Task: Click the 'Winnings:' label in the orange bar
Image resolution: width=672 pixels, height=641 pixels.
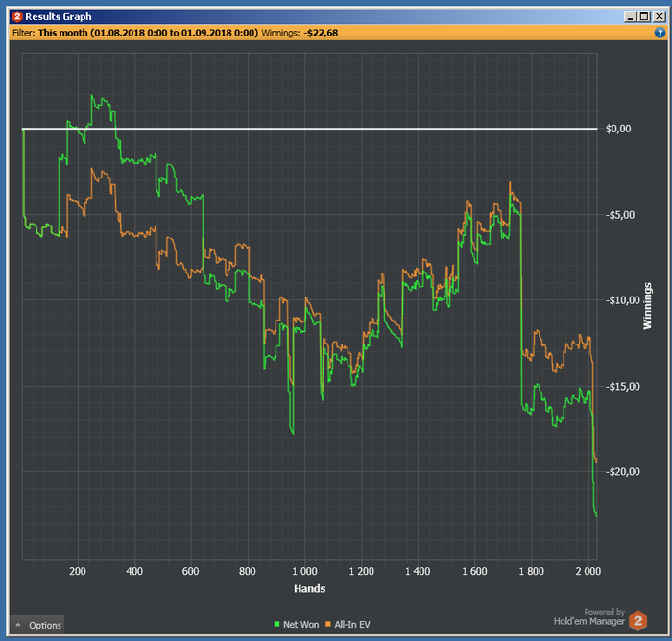Action: coord(280,33)
